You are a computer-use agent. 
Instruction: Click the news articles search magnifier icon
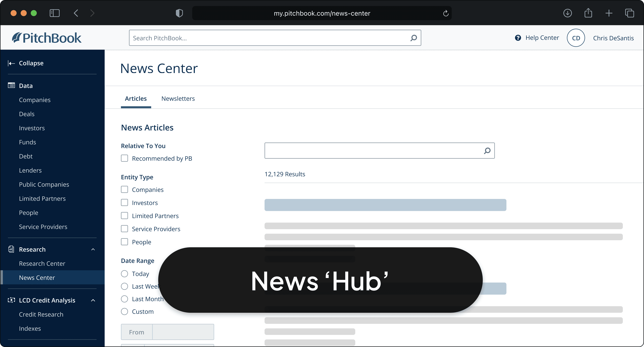[487, 151]
